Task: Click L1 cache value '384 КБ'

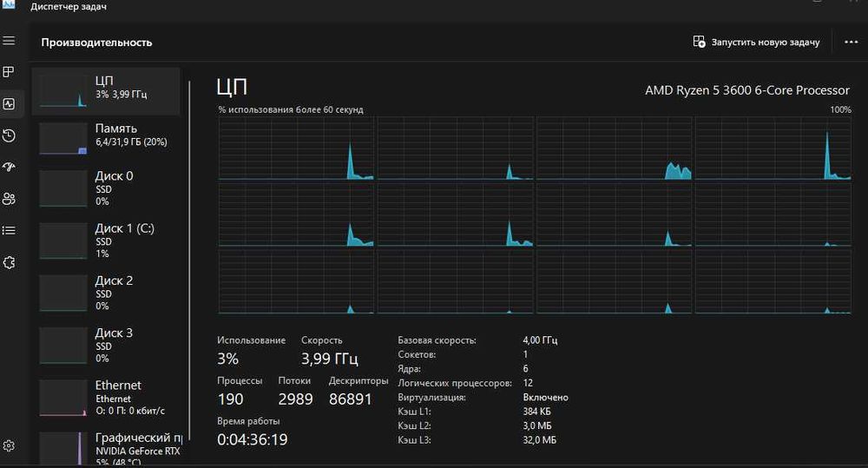Action: [x=536, y=412]
